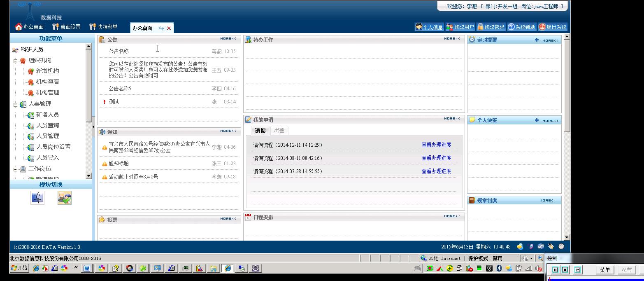This screenshot has width=644, height=281.
Task: Select the 科研人员 root node
Action: point(32,49)
